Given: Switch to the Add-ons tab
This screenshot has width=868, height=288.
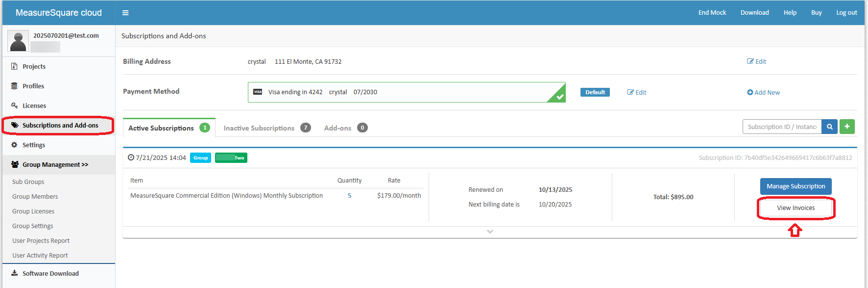Looking at the screenshot, I should (345, 128).
